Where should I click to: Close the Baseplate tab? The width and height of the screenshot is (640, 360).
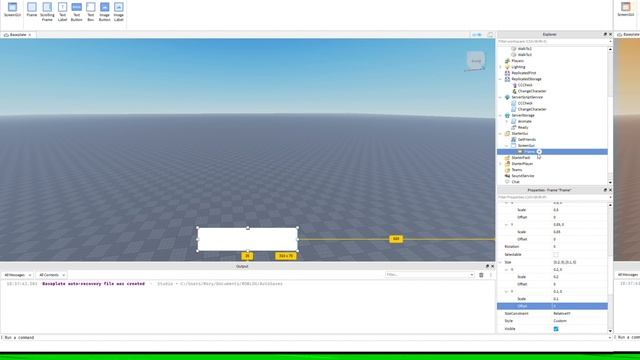click(x=30, y=35)
